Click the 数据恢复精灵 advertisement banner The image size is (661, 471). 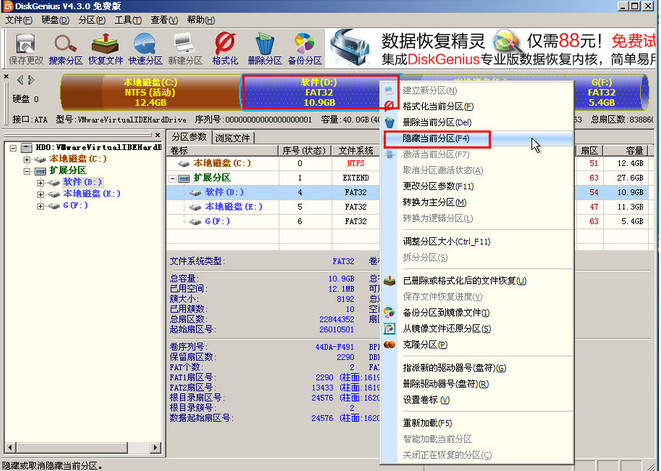(491, 48)
